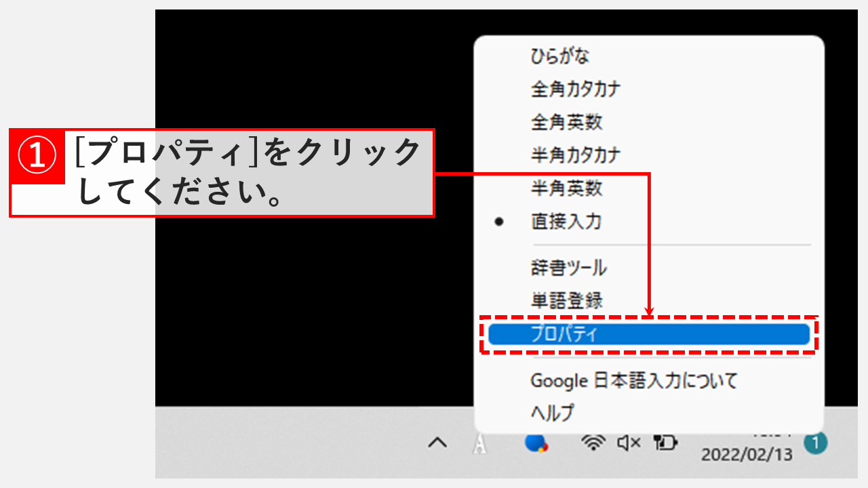
Task: Click the muted volume speaker icon
Action: click(629, 443)
